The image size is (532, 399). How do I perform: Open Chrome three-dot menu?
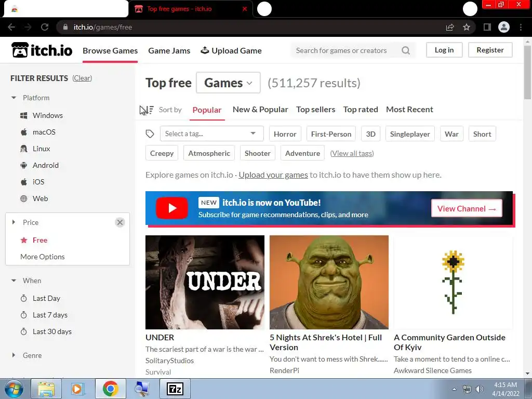[521, 27]
